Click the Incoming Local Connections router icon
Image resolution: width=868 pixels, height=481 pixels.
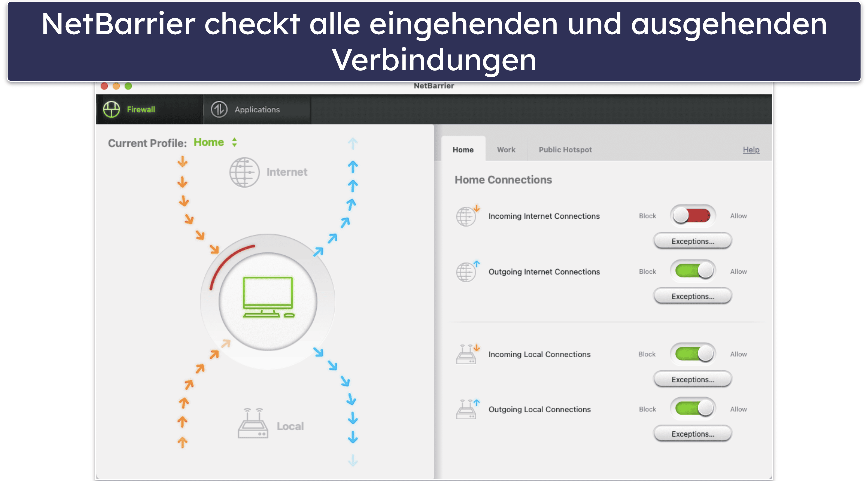coord(467,354)
